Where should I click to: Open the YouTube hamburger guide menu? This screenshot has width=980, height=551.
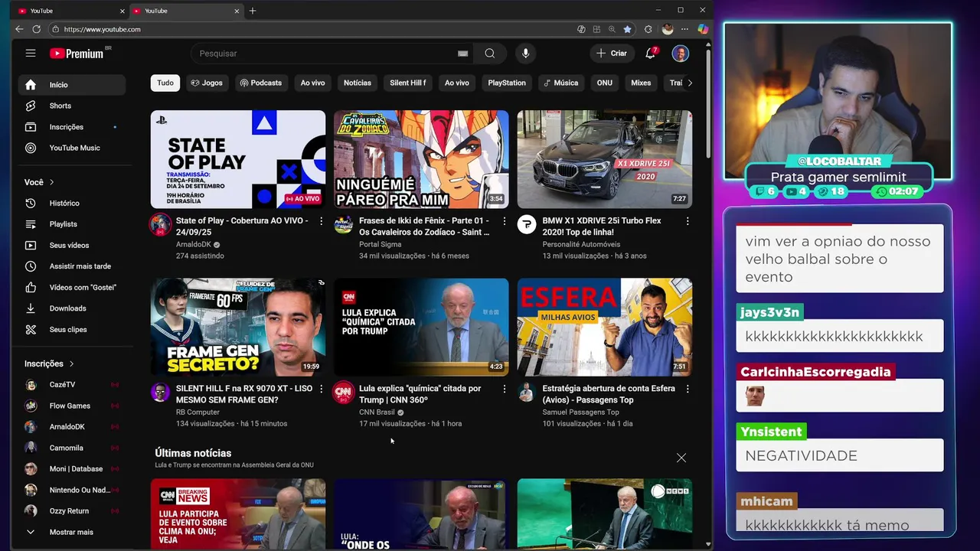(x=31, y=53)
